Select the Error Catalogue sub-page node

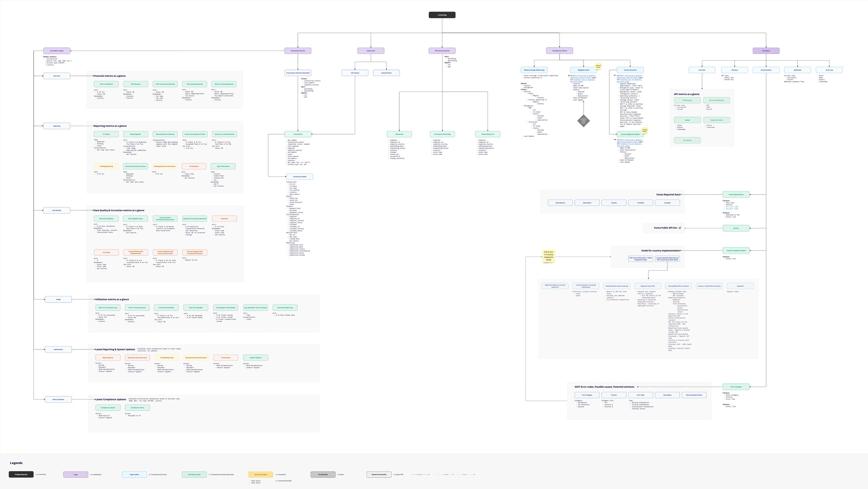coord(736,387)
